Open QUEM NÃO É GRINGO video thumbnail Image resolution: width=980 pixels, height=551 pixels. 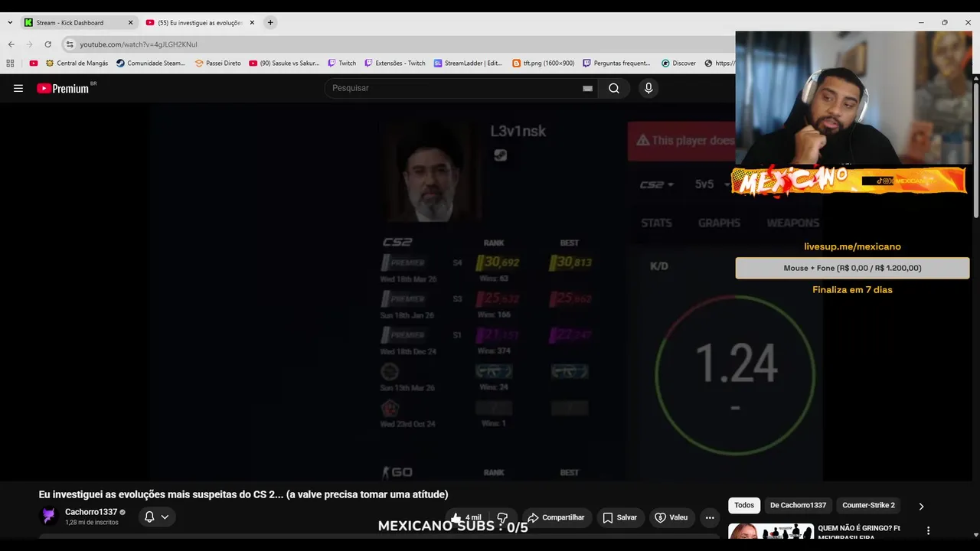click(770, 530)
